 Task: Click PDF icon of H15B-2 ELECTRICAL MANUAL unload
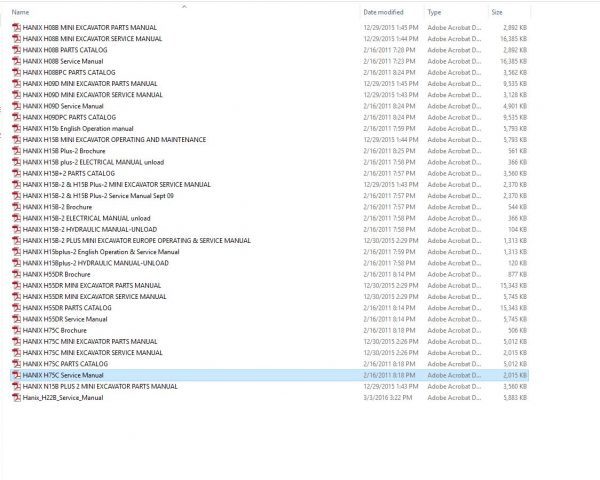pos(16,218)
